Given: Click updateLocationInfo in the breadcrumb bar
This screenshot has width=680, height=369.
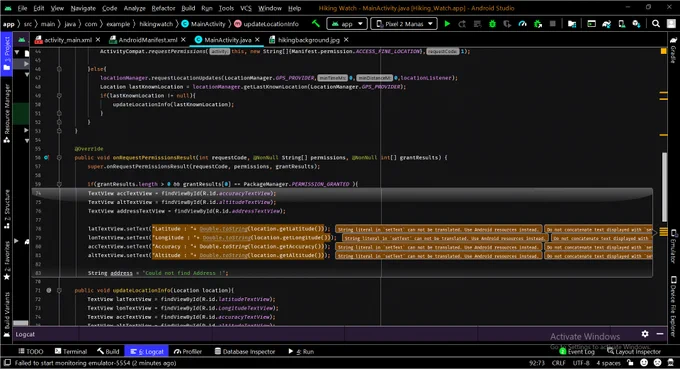Looking at the screenshot, I should point(266,24).
